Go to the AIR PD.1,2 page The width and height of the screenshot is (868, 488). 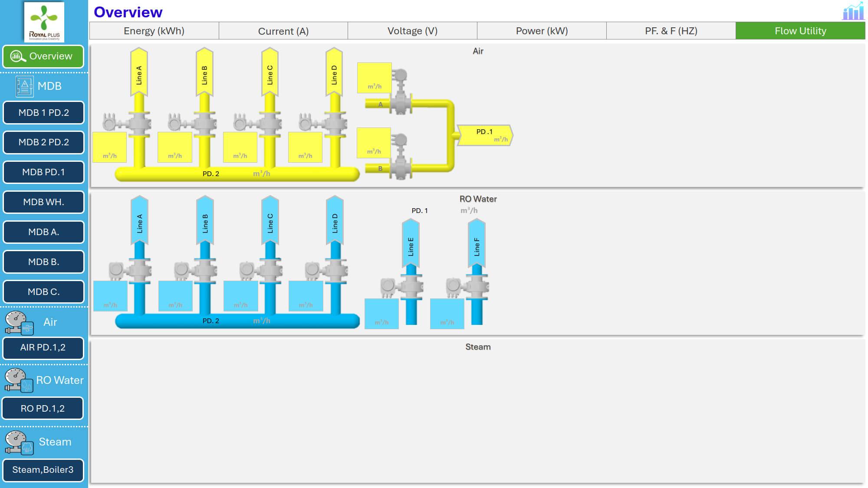coord(43,347)
